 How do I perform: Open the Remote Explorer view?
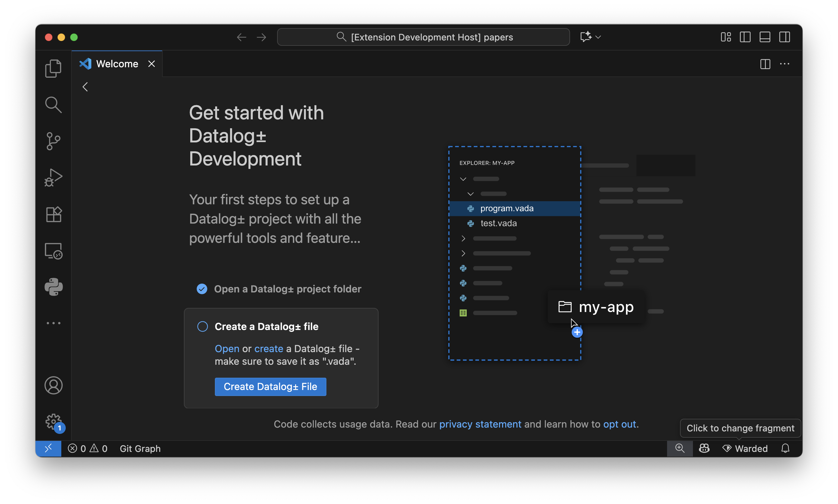click(x=53, y=251)
